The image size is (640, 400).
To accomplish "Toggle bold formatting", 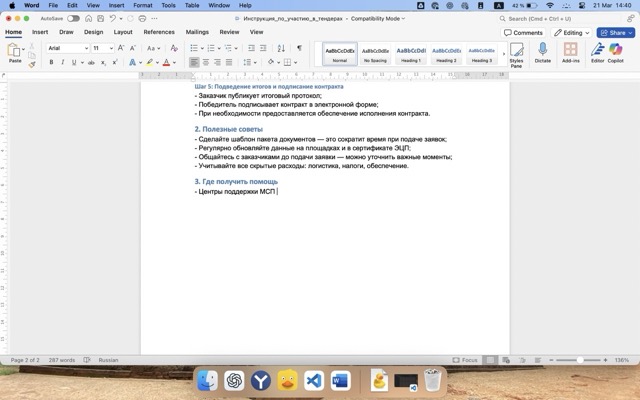I will point(50,62).
